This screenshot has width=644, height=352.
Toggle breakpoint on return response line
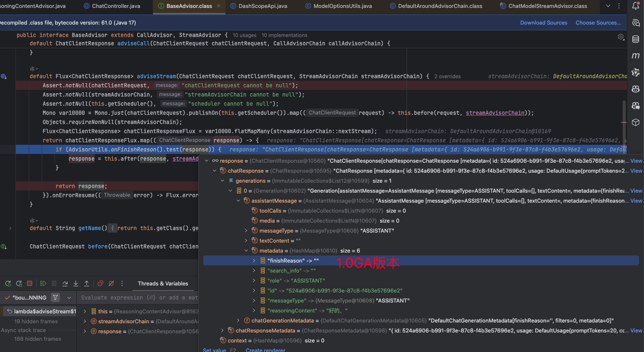click(7, 186)
